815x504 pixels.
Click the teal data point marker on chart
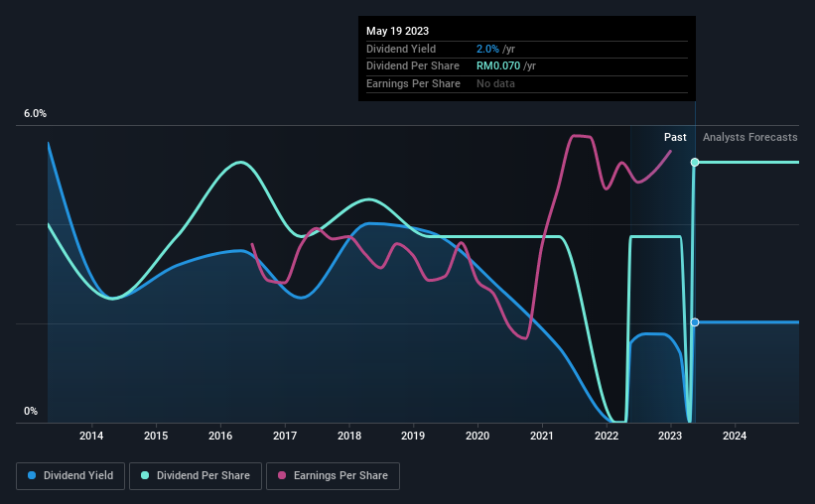point(695,162)
